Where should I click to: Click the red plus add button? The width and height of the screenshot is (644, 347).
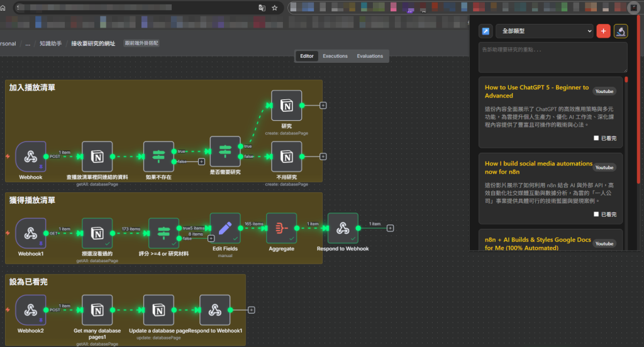[603, 31]
